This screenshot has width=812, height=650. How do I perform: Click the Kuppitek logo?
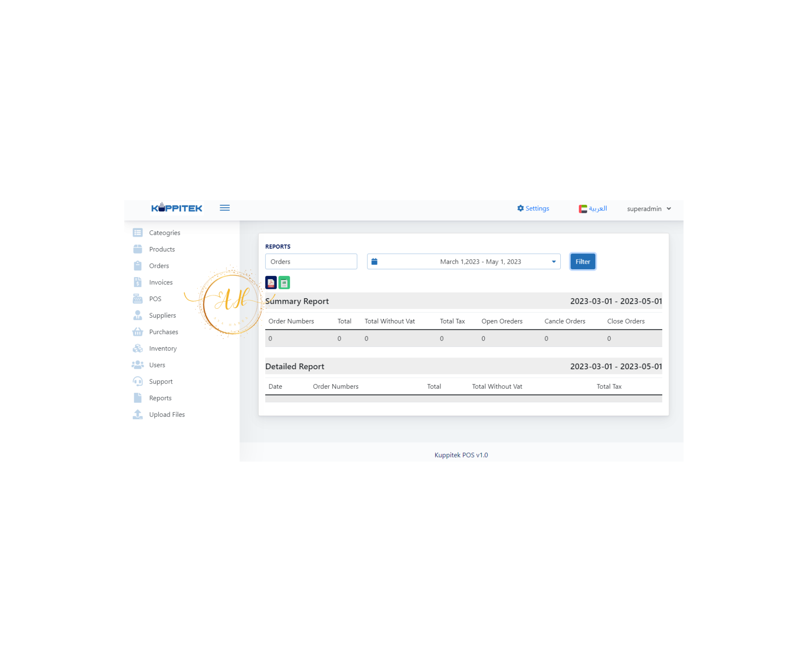point(177,208)
